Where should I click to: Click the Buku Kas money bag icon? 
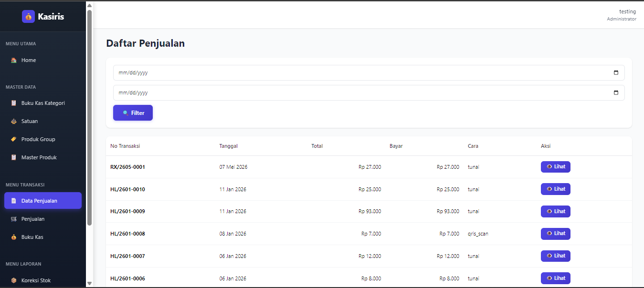point(14,237)
